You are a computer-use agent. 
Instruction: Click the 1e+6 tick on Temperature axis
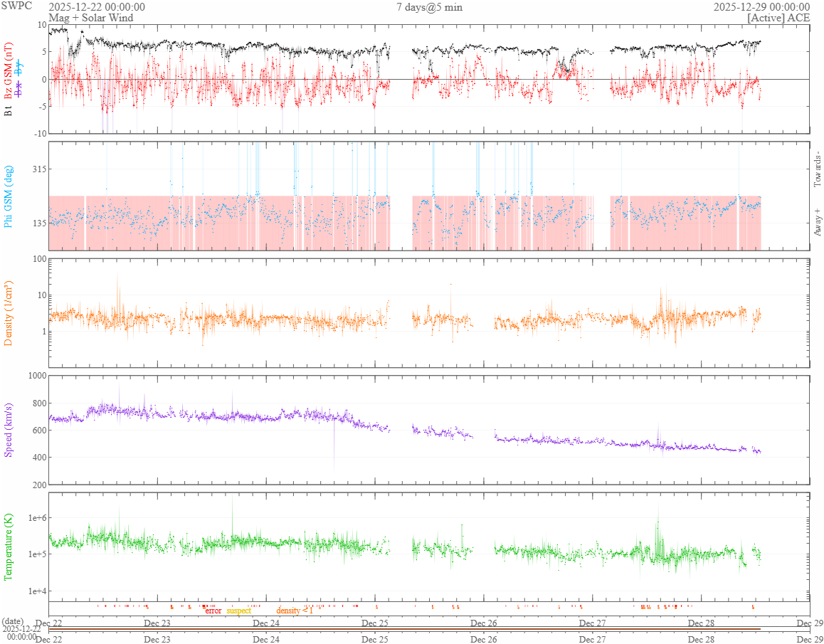tap(36, 518)
